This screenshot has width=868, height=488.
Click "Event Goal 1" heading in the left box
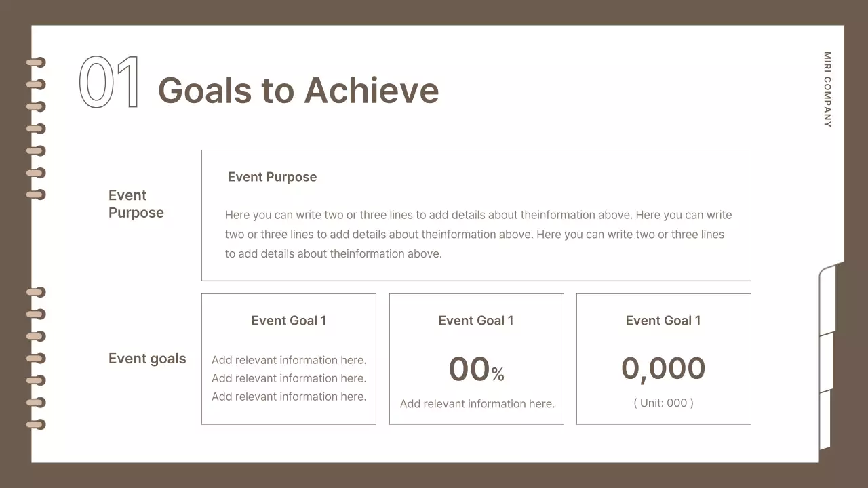[289, 321]
